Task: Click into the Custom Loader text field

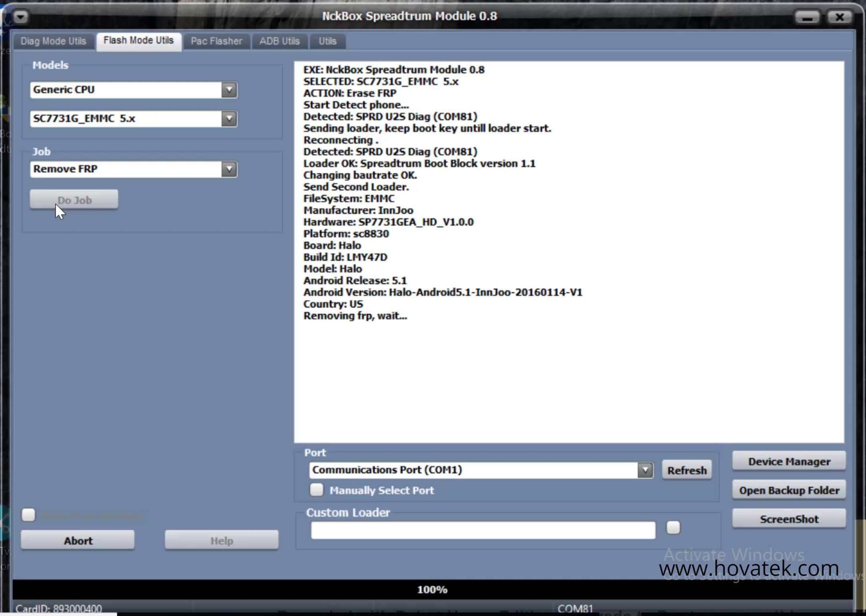Action: [483, 530]
